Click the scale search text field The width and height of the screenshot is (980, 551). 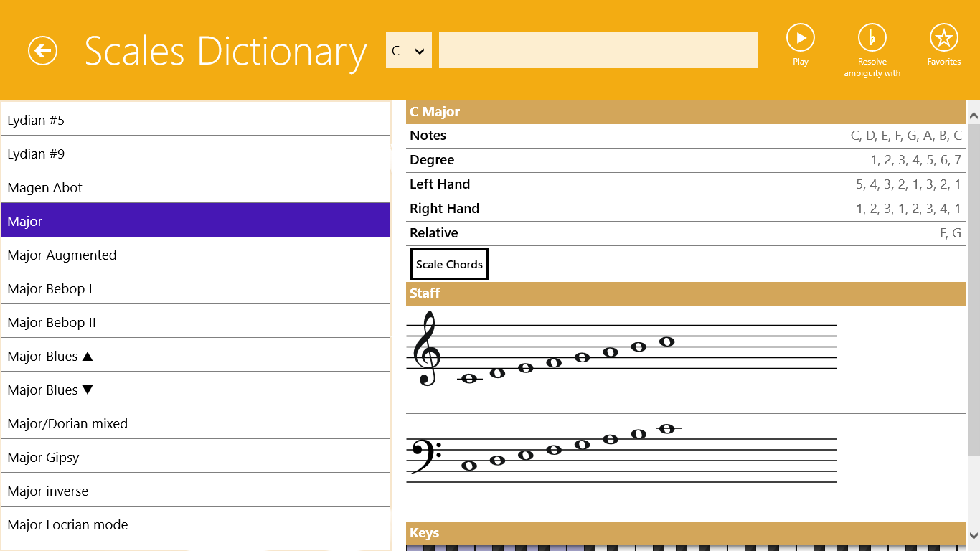[598, 51]
